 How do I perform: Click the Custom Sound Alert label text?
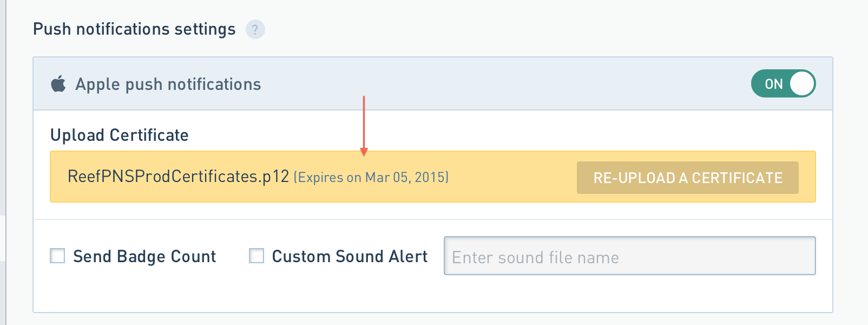click(350, 256)
